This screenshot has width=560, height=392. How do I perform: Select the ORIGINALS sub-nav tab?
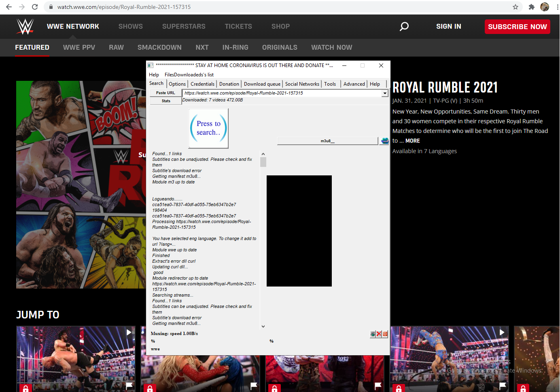click(x=280, y=47)
